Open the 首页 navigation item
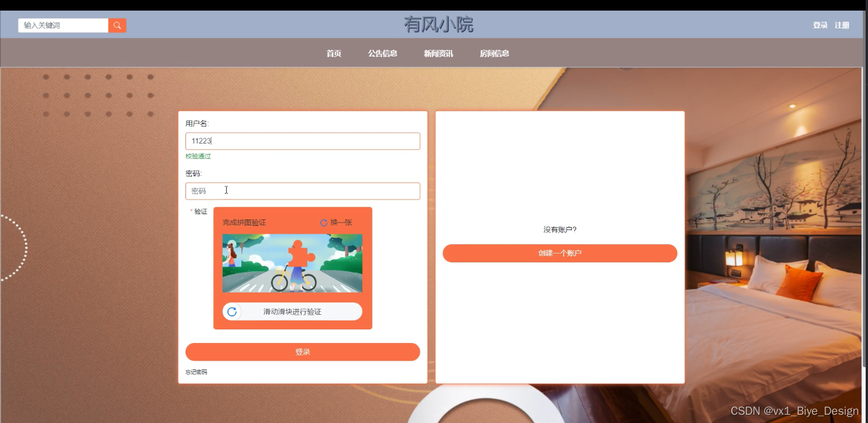Screen dimensions: 868x423 (x=334, y=54)
